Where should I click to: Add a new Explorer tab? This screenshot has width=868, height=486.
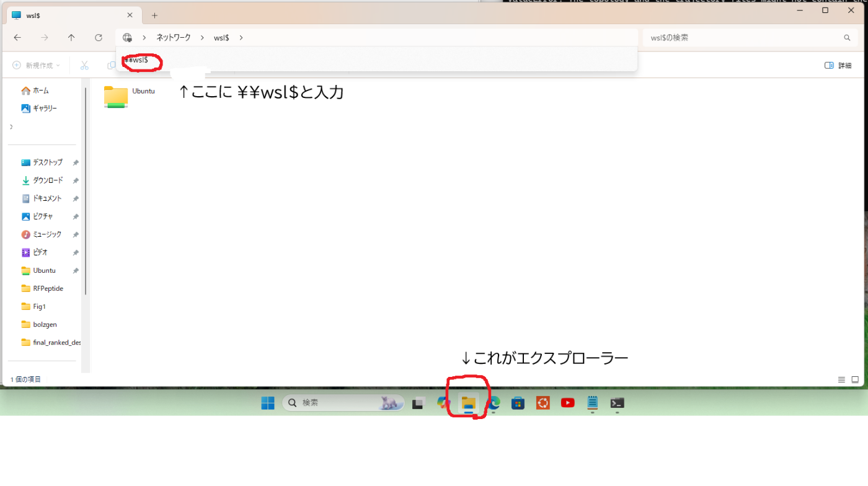tap(154, 15)
